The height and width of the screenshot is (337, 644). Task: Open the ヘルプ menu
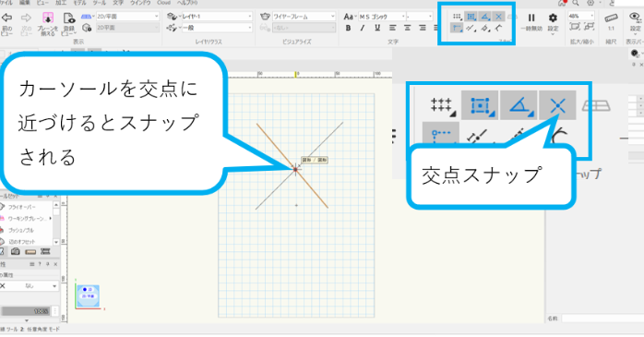pyautogui.click(x=187, y=3)
